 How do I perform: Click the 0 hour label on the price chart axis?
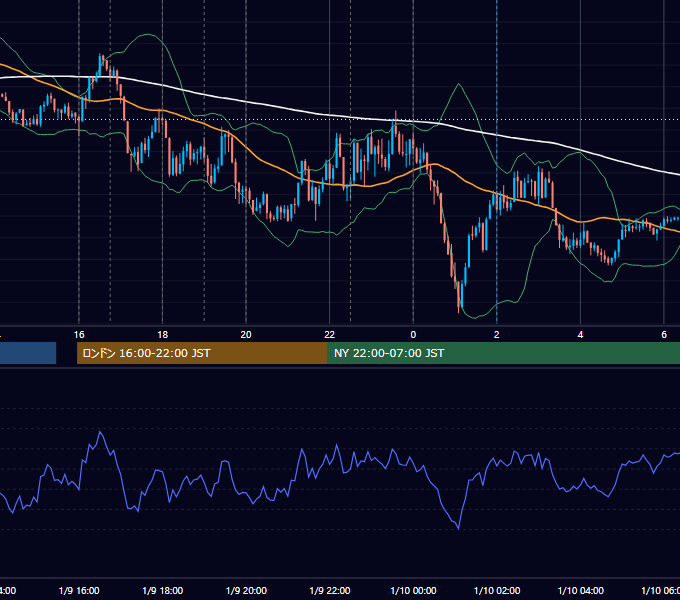(x=413, y=335)
